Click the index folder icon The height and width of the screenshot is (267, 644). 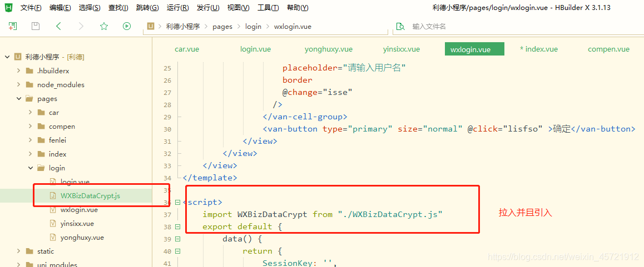41,154
